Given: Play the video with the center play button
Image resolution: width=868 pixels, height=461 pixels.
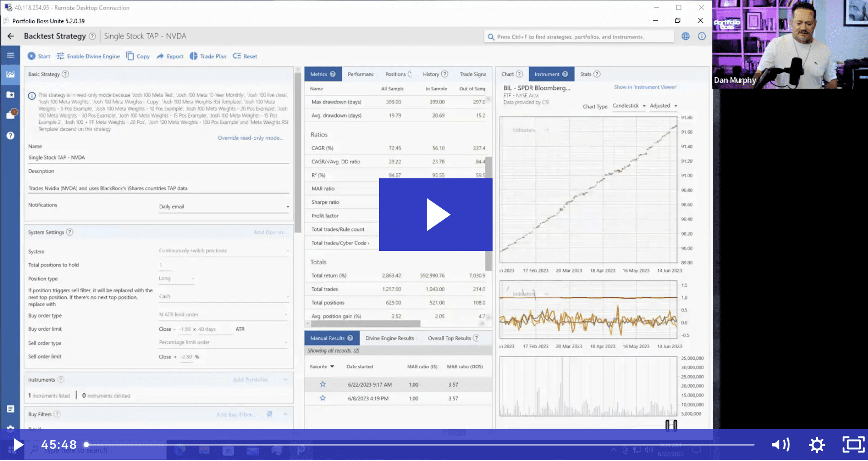Looking at the screenshot, I should (436, 215).
